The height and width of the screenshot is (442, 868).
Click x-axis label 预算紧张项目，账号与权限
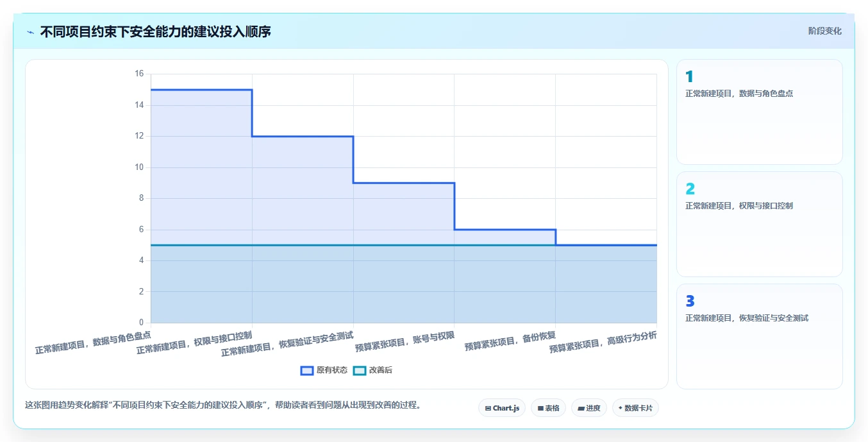[x=405, y=341]
